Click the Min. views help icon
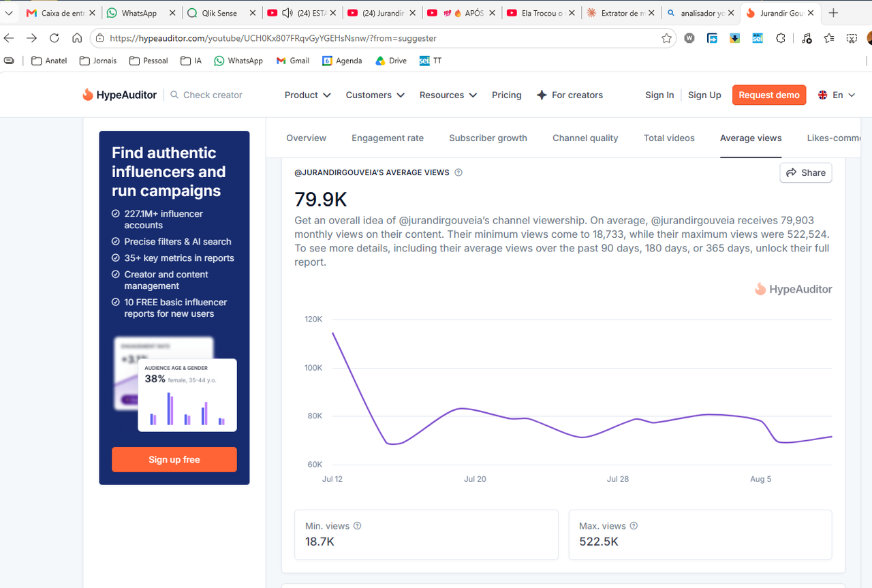872x588 pixels. click(x=358, y=526)
